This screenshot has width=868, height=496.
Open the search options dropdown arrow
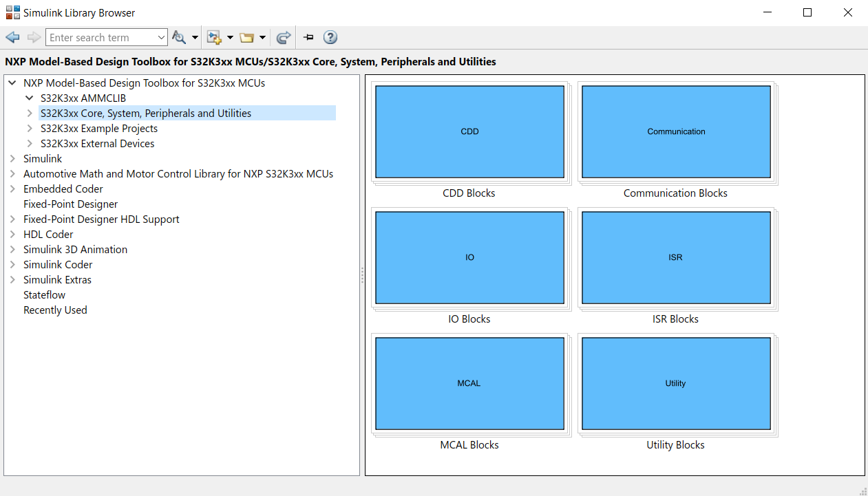pyautogui.click(x=195, y=38)
